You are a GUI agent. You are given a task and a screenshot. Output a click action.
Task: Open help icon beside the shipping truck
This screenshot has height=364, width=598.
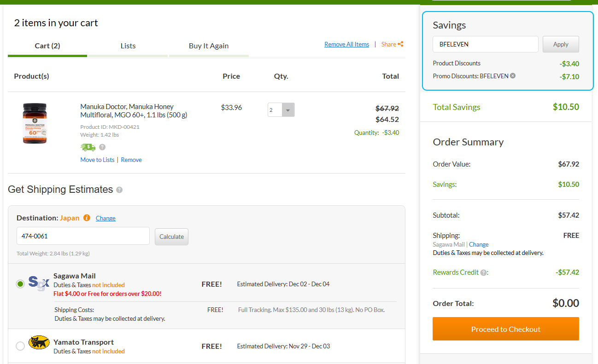tap(102, 147)
